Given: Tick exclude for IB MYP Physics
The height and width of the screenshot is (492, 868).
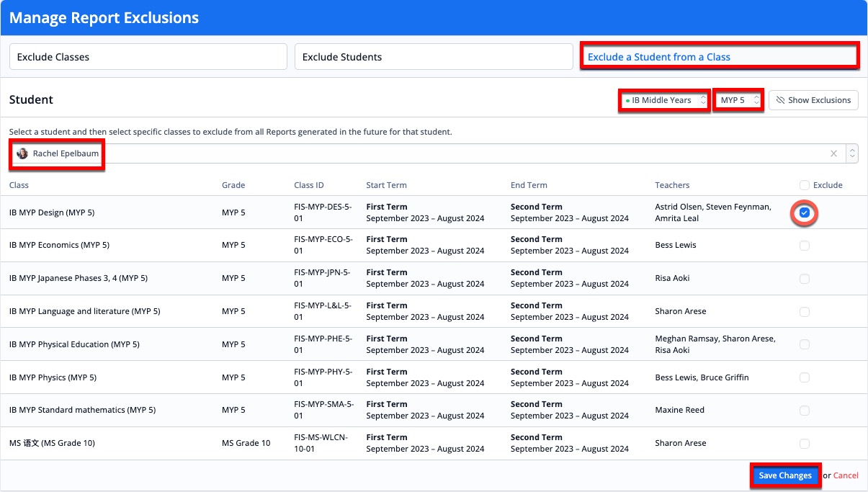Looking at the screenshot, I should point(805,377).
